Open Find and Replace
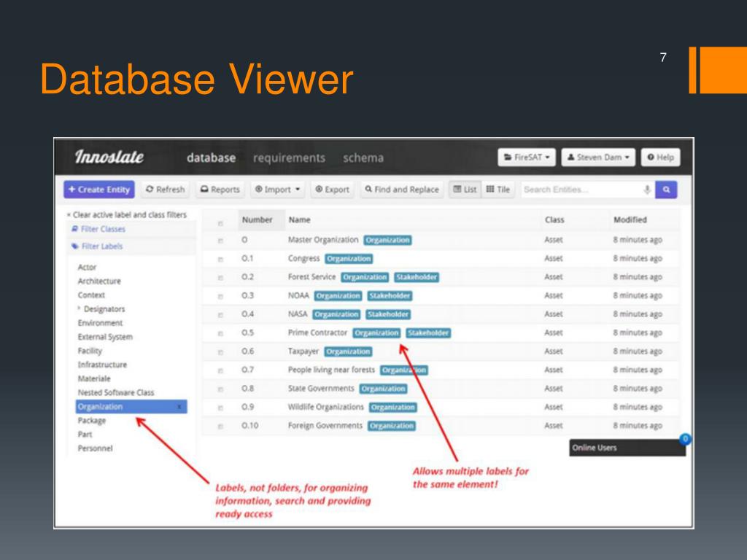This screenshot has height=560, width=747. coord(402,190)
